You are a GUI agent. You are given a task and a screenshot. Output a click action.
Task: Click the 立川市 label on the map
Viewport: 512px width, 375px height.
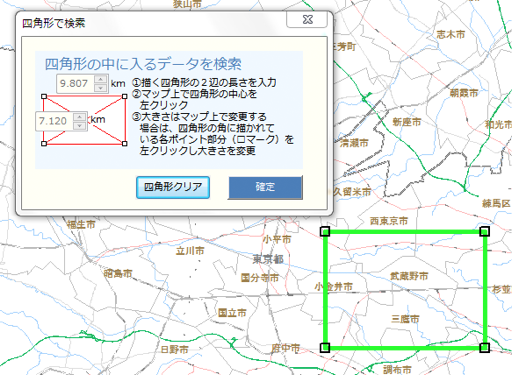point(190,251)
